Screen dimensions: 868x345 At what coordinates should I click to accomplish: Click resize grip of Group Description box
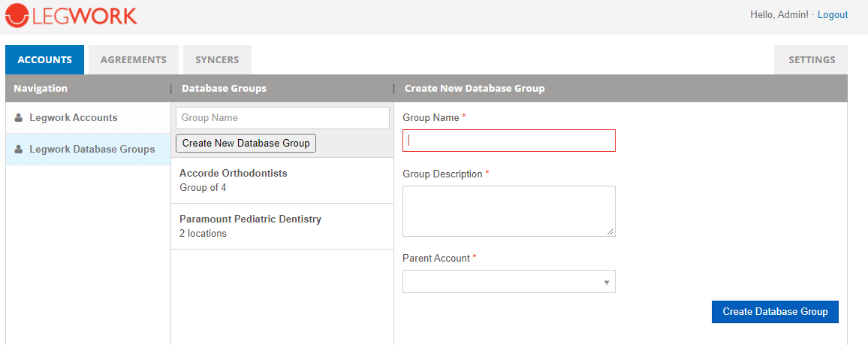point(610,232)
